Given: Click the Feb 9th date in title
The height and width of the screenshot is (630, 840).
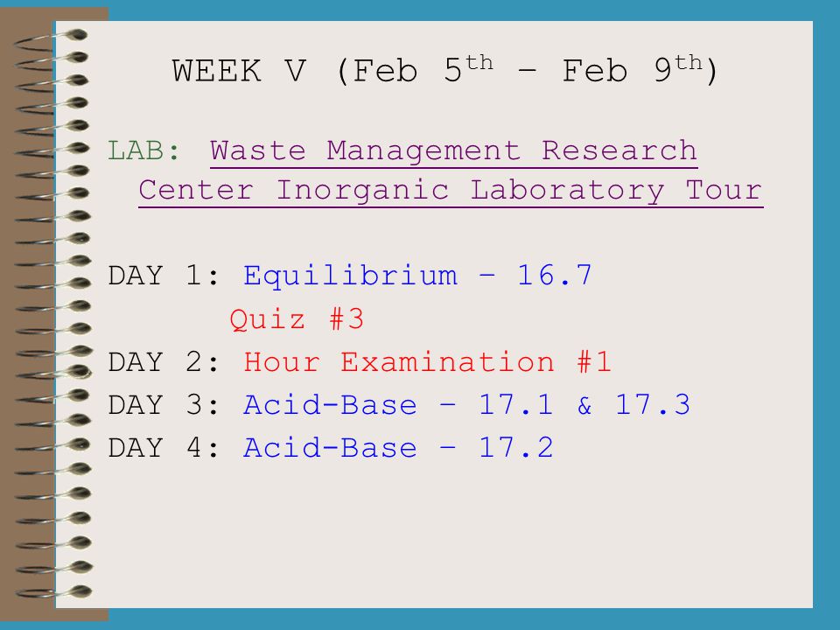Looking at the screenshot, I should pos(632,69).
